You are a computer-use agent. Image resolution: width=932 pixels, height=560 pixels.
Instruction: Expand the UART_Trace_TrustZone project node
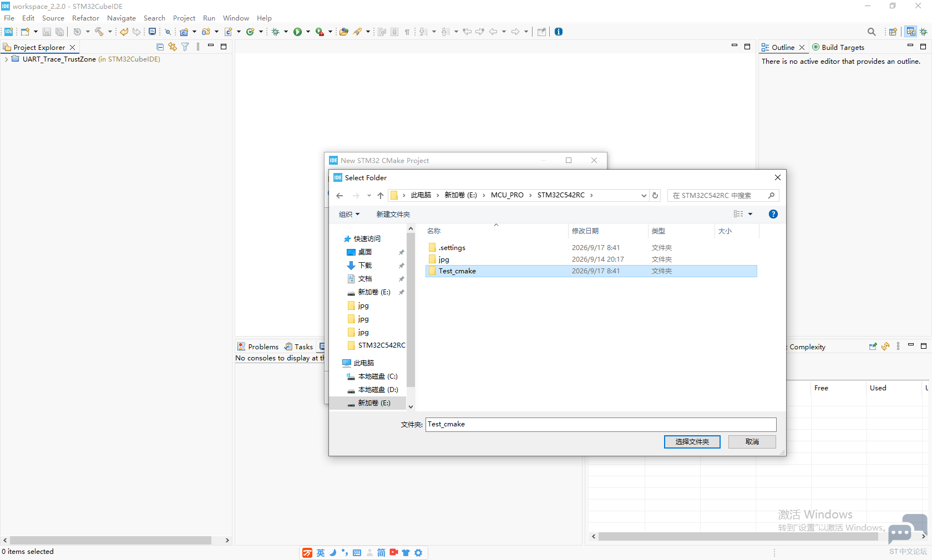(x=6, y=59)
